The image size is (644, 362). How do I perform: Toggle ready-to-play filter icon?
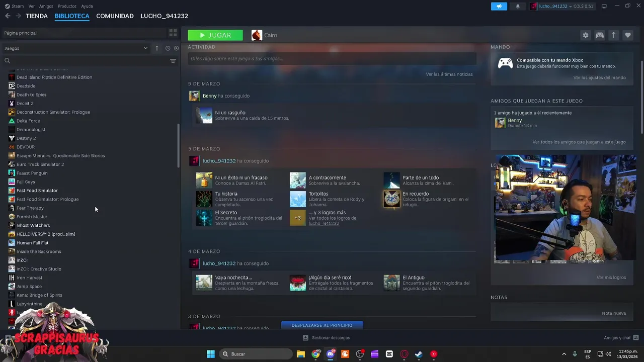[176, 48]
